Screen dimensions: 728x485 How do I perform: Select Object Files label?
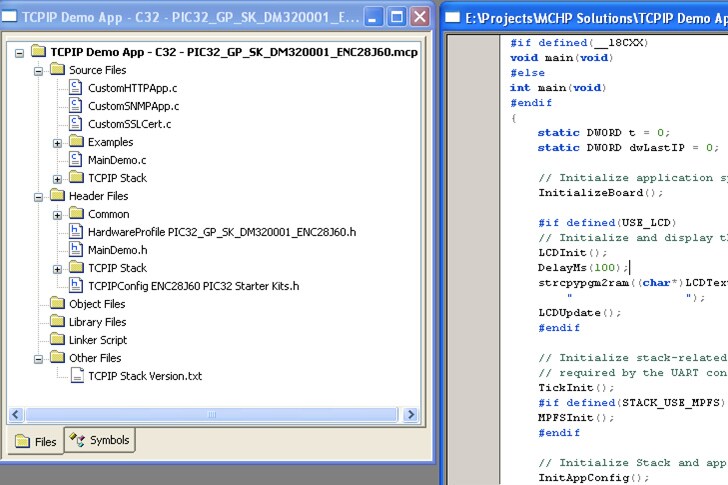point(97,304)
